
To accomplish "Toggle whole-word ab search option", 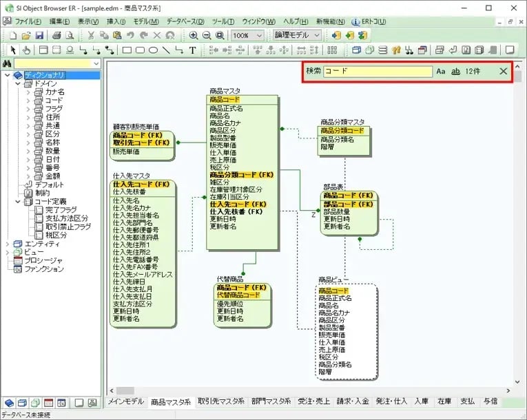I will pos(455,72).
